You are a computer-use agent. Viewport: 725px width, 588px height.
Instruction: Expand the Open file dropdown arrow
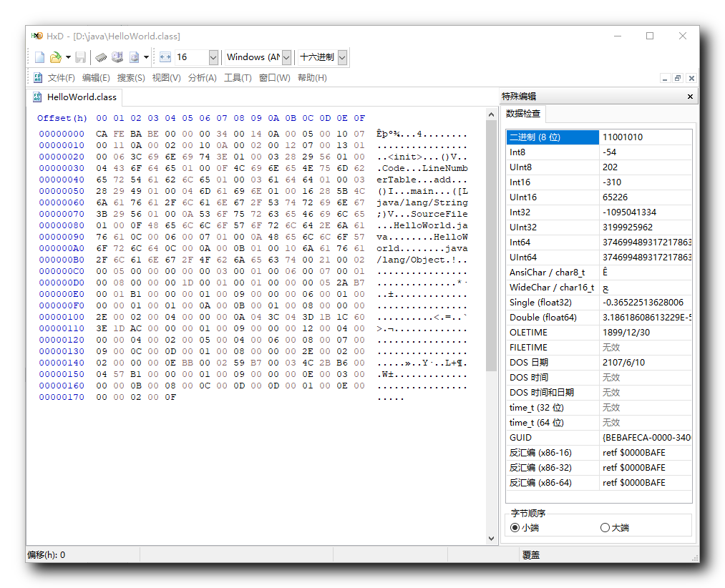(x=68, y=57)
